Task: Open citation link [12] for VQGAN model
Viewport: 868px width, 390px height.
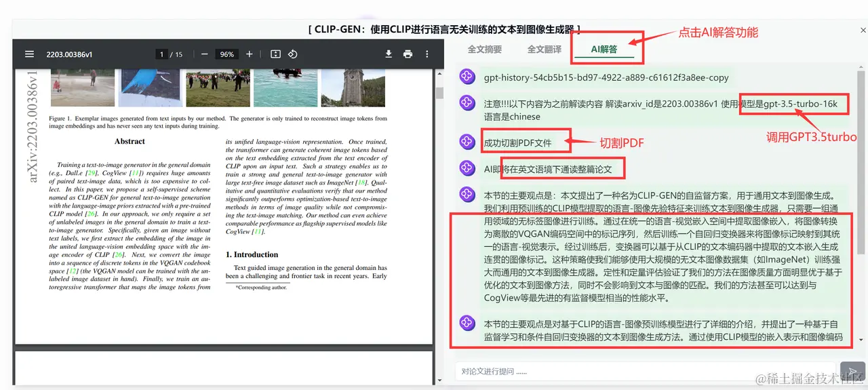Action: tap(72, 271)
